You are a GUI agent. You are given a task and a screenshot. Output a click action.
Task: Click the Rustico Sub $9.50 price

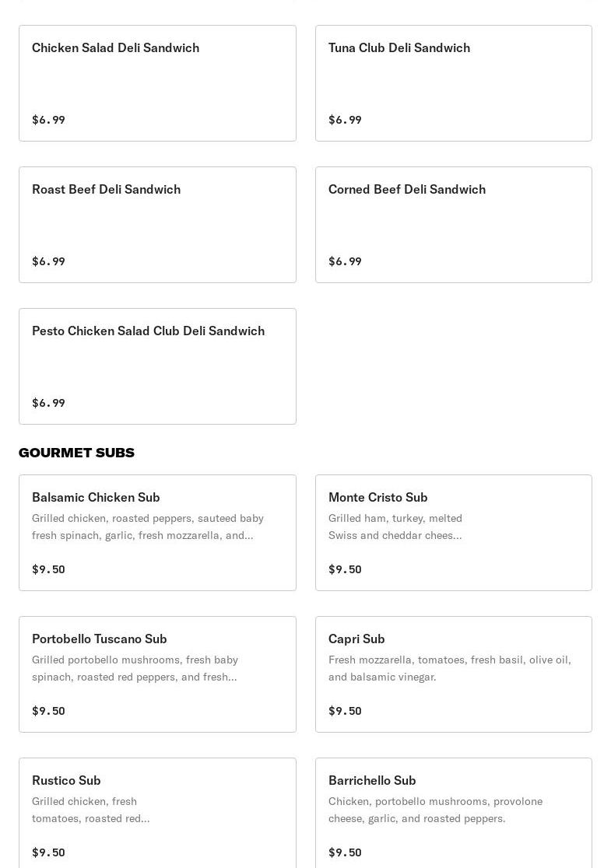pos(48,852)
